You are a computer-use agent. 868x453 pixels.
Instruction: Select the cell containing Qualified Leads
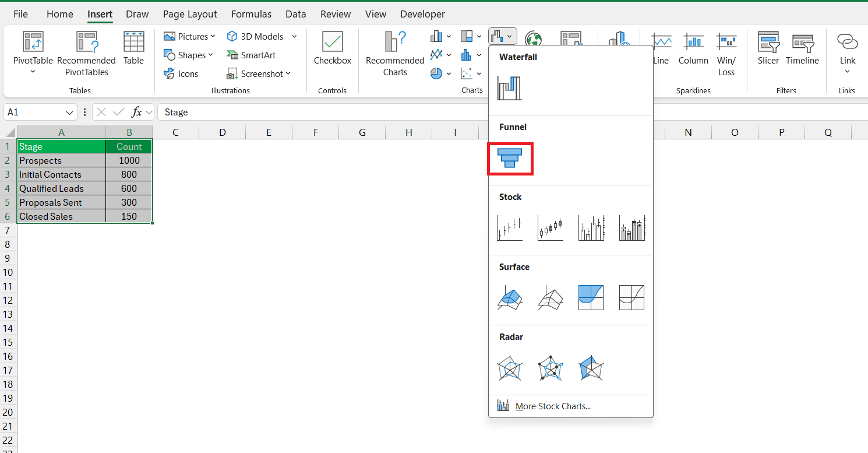pos(62,188)
